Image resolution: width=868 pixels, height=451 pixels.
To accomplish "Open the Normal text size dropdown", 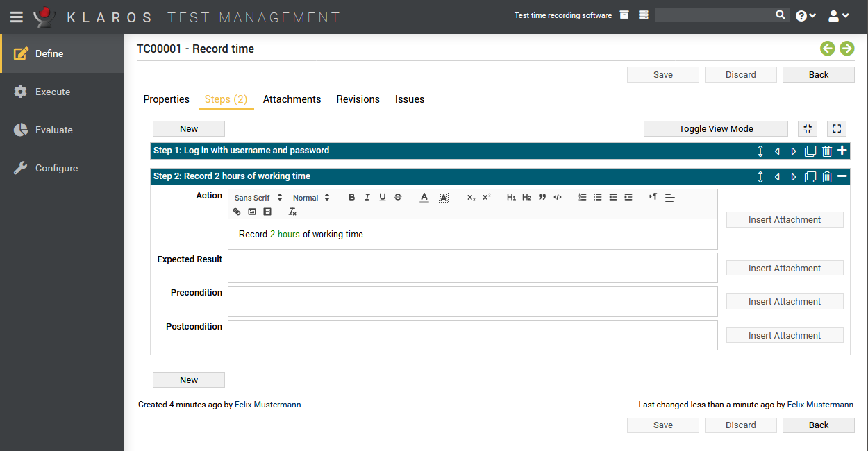I will coord(311,198).
